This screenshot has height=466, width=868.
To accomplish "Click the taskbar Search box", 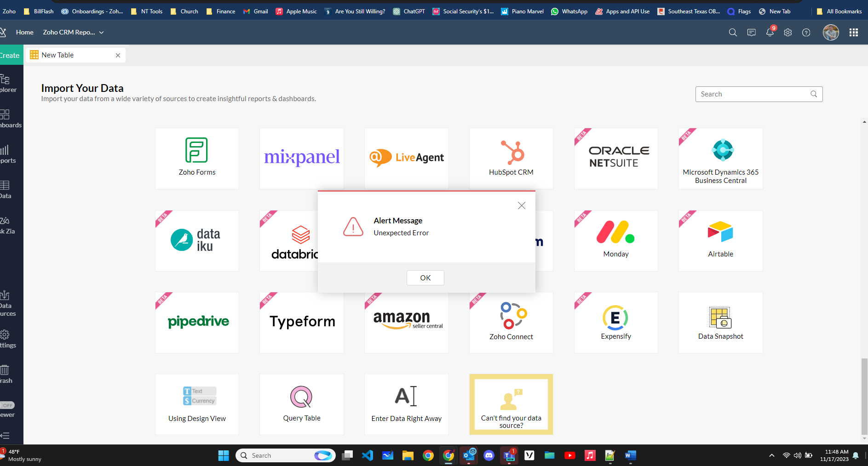I will coord(286,455).
